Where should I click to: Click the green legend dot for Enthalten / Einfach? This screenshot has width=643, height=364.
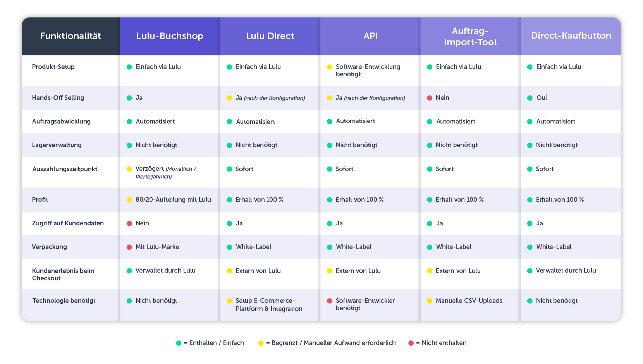(179, 343)
